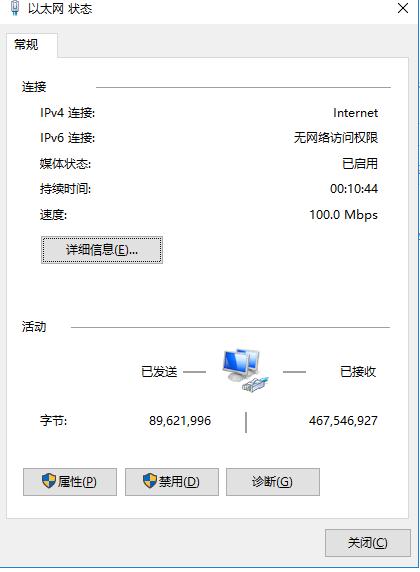The image size is (420, 572).
Task: Open adapter 属性(P) properties
Action: pyautogui.click(x=70, y=482)
